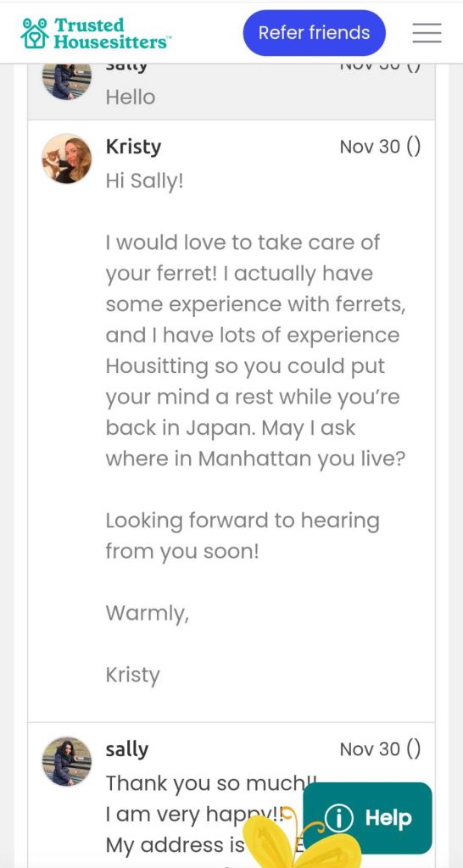Viewport: 463px width, 868px height.
Task: Click the Kristy sender name
Action: tap(133, 147)
